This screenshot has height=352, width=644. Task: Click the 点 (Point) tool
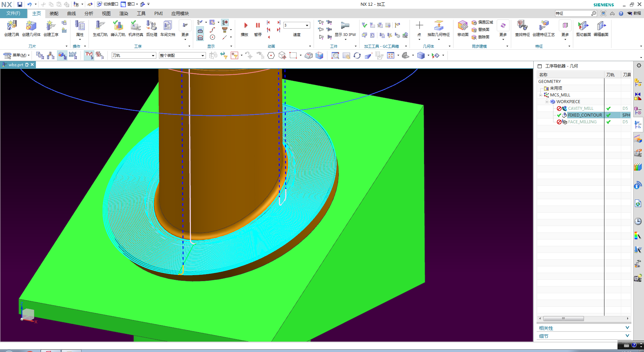point(419,29)
